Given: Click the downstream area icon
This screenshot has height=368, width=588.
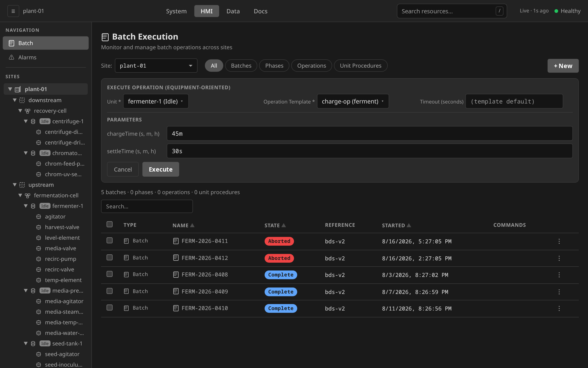Looking at the screenshot, I should point(22,100).
